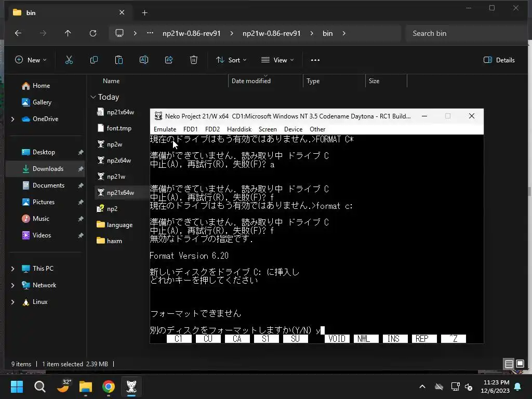
Task: Open the notification bell
Action: 518,387
